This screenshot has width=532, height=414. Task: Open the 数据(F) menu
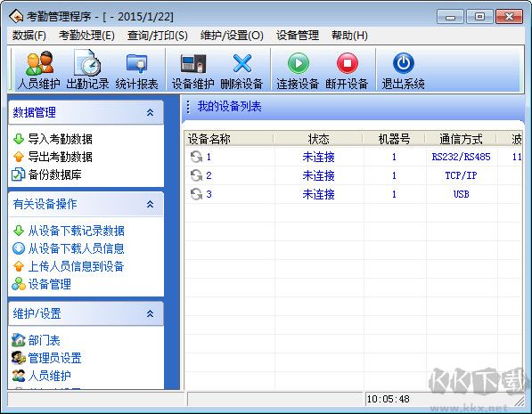29,36
